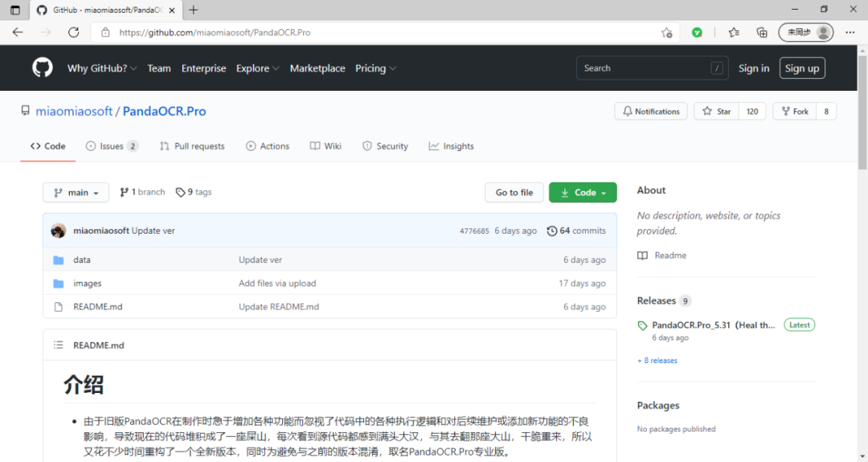Open PandaOCR.Pro_5.31 latest release
The image size is (868, 462).
point(713,325)
